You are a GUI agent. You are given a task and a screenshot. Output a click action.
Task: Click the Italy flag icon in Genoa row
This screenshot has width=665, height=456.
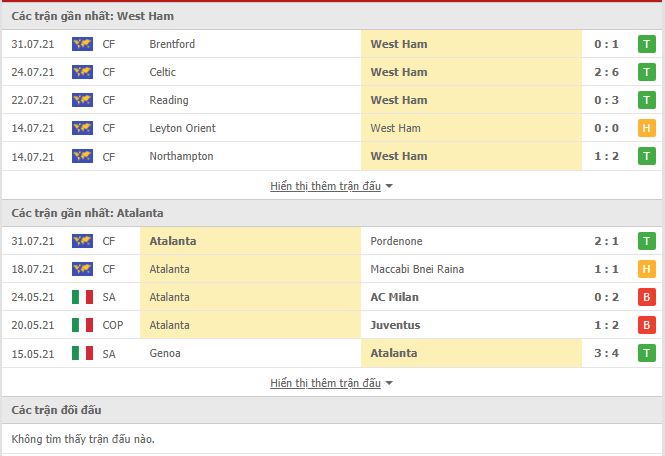point(82,353)
